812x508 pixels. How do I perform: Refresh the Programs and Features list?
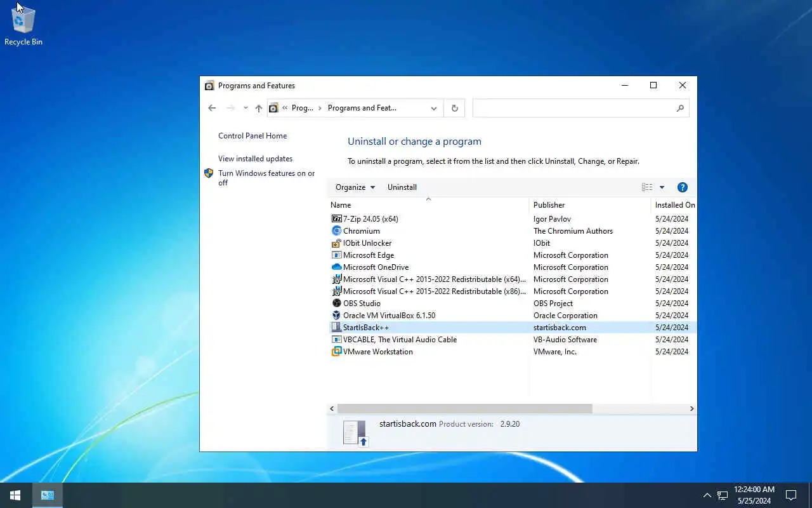(454, 108)
